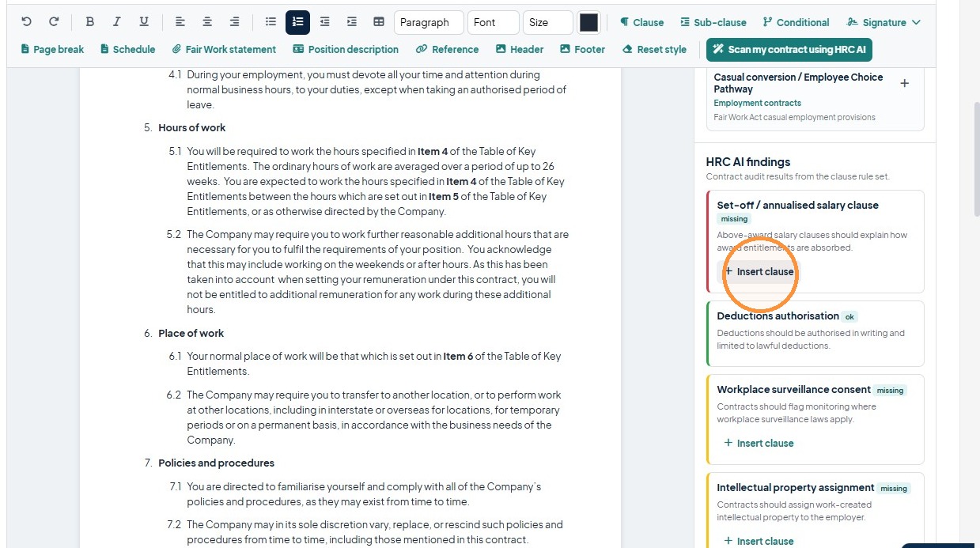The height and width of the screenshot is (548, 980).
Task: Click the Policies and procedures heading
Action: pyautogui.click(x=217, y=463)
